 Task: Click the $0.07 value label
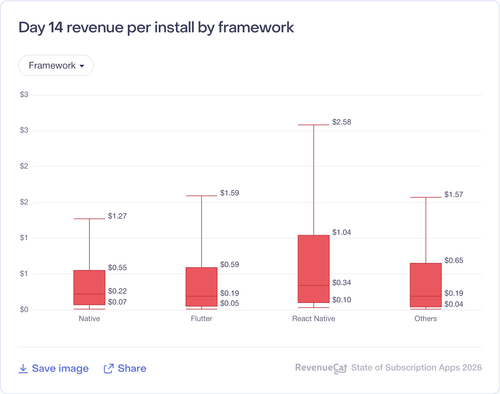point(117,302)
